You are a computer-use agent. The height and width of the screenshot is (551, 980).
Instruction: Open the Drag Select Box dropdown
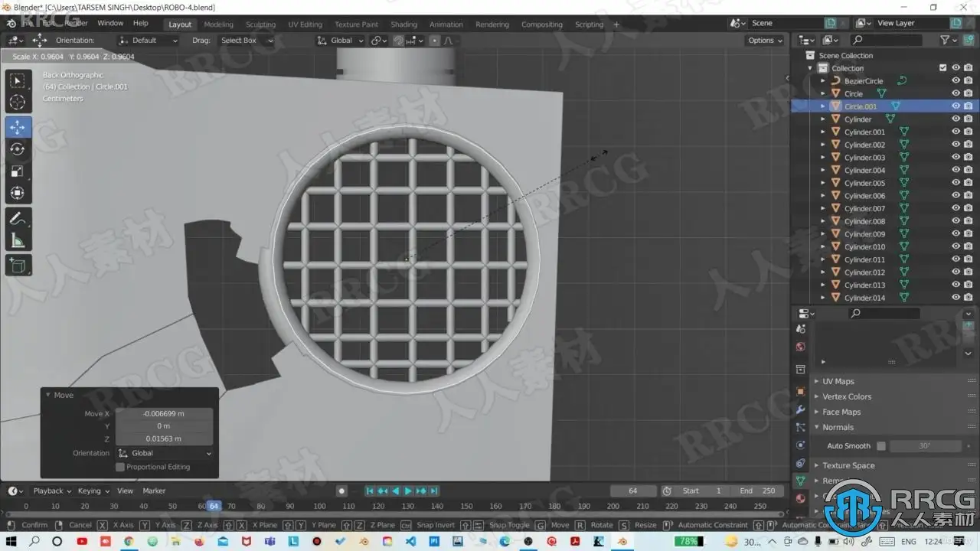click(x=245, y=41)
